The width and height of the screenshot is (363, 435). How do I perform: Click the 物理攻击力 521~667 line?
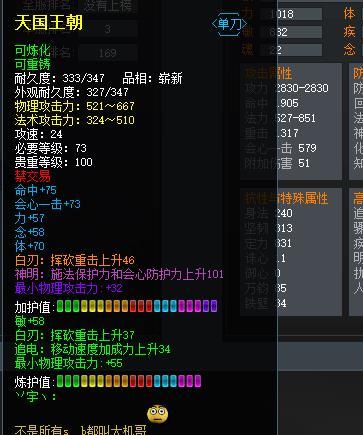pos(75,106)
